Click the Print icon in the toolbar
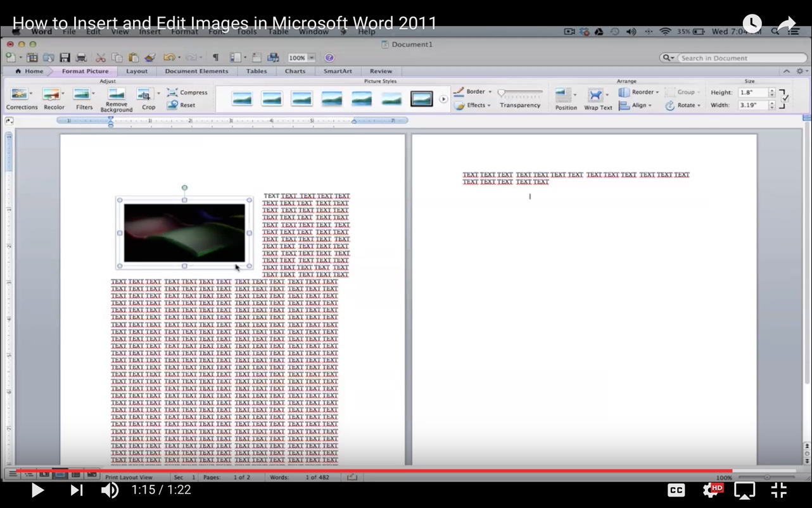Image resolution: width=812 pixels, height=508 pixels. point(81,58)
